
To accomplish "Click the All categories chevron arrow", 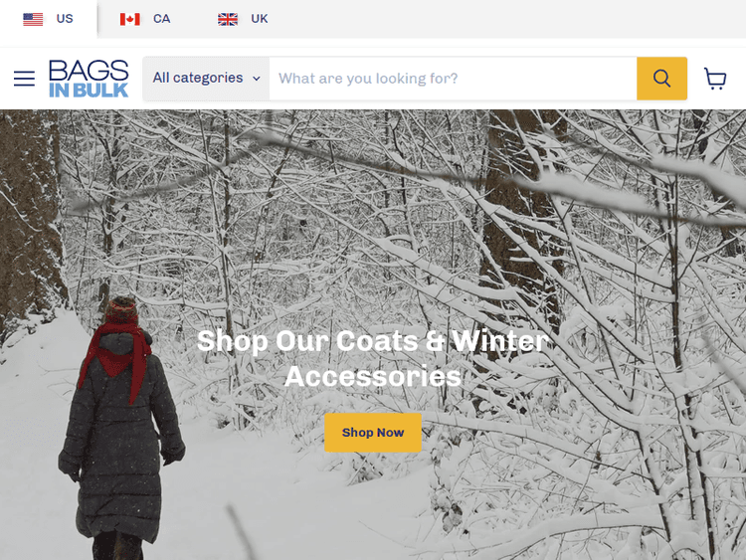I will 257,79.
